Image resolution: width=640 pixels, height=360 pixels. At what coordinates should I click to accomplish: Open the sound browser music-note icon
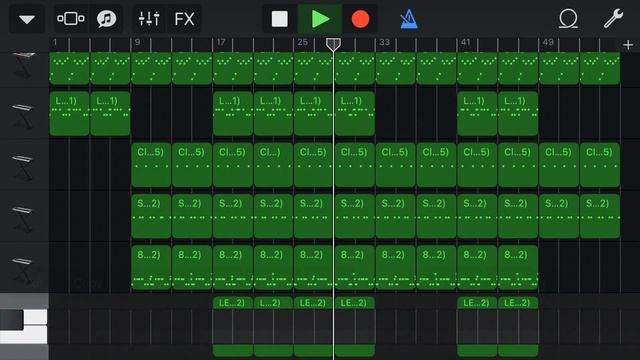106,19
